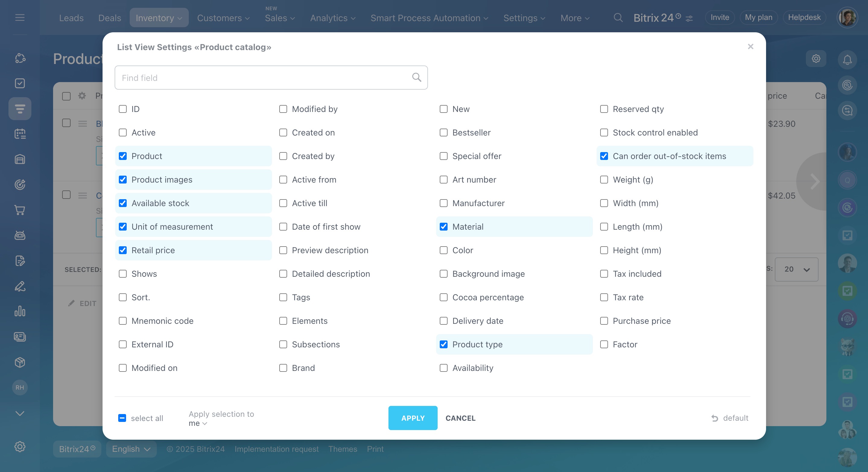
Task: Open the page size 20 dropdown
Action: (x=796, y=269)
